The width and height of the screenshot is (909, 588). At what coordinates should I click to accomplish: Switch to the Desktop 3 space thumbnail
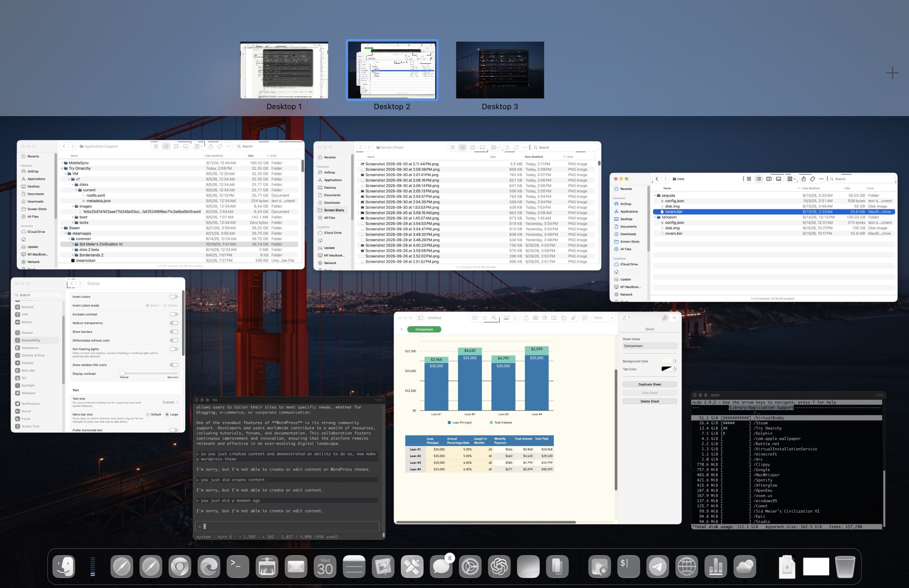click(x=500, y=70)
